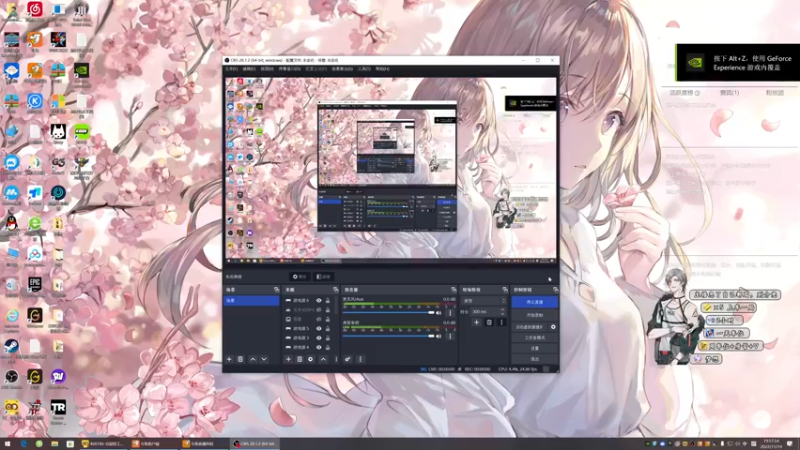Hide the 游戏源 4 source
This screenshot has height=450, width=800.
[319, 347]
